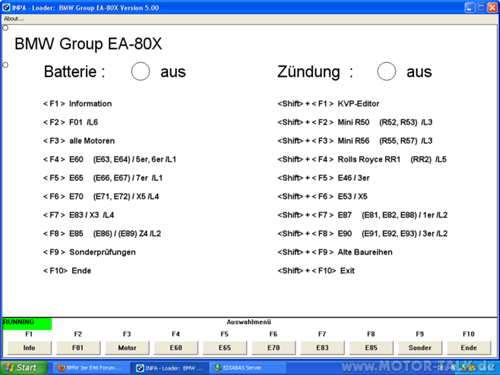Click the '<F10> Ende' text line
Screen dimensions: 500x375
(x=67, y=271)
